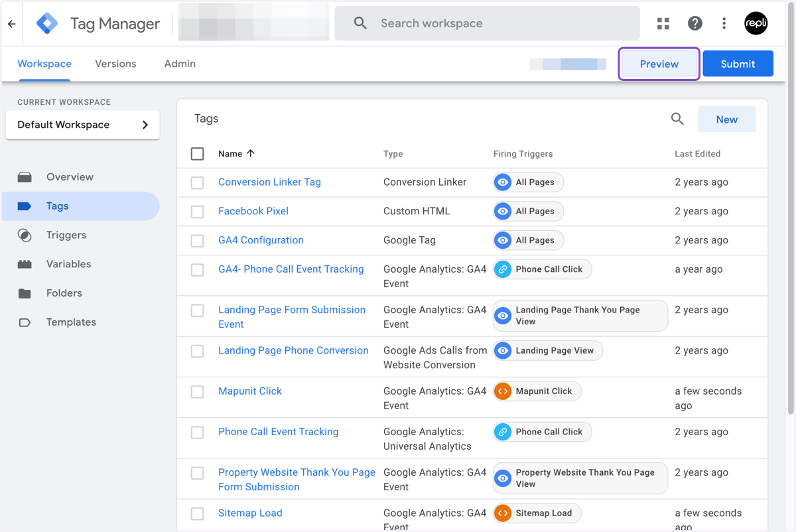Open Templates in the sidebar
The width and height of the screenshot is (796, 532).
click(81, 322)
